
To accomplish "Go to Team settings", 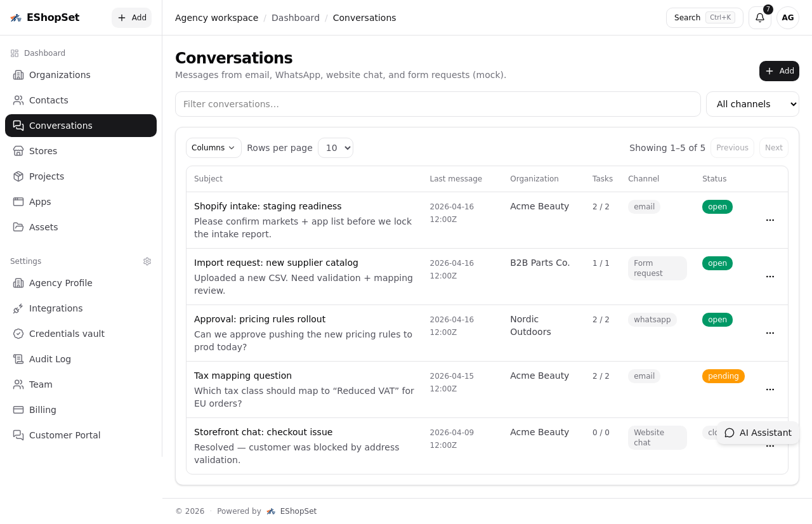I will point(41,384).
